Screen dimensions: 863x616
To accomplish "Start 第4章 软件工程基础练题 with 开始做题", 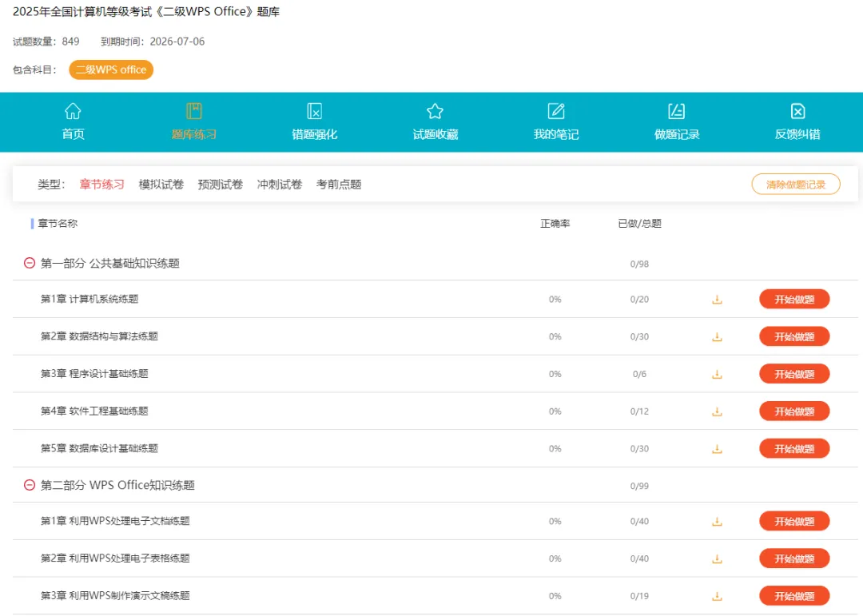I will [x=794, y=411].
